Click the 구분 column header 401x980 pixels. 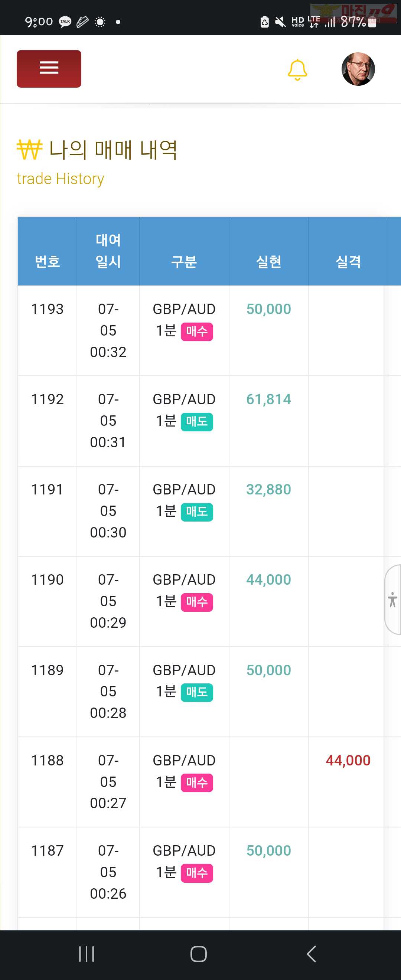[x=184, y=261]
